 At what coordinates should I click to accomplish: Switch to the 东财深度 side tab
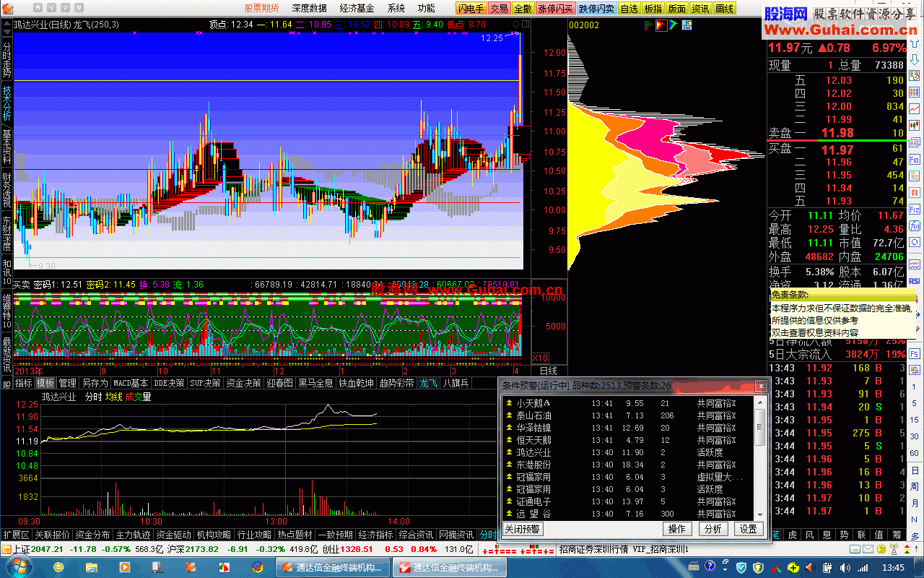tap(6, 233)
